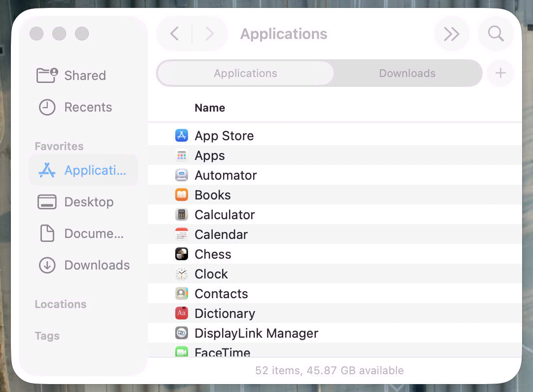This screenshot has width=533, height=392.
Task: Select the Contacts row name
Action: coord(221,294)
